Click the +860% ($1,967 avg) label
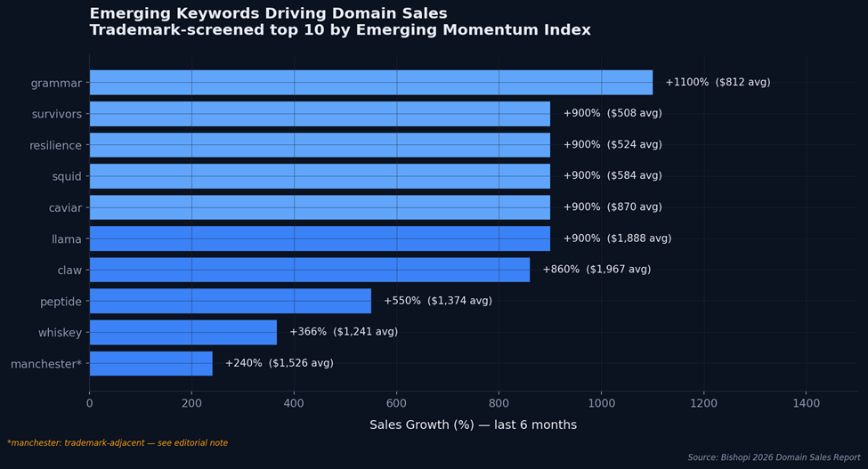The width and height of the screenshot is (868, 469). point(596,270)
